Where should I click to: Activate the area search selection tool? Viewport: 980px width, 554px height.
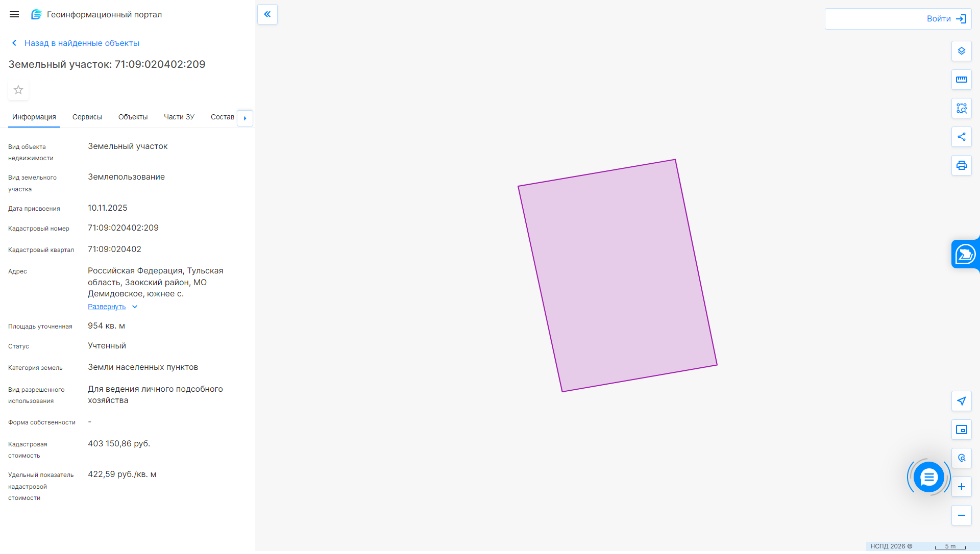pyautogui.click(x=961, y=108)
